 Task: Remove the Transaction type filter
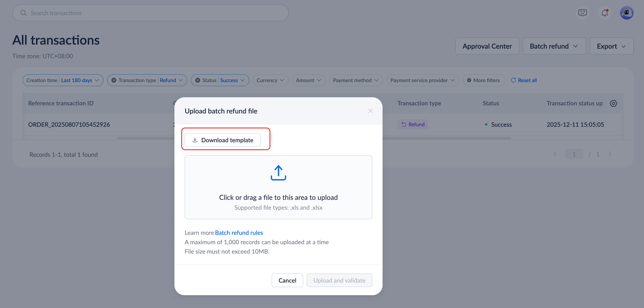point(114,80)
